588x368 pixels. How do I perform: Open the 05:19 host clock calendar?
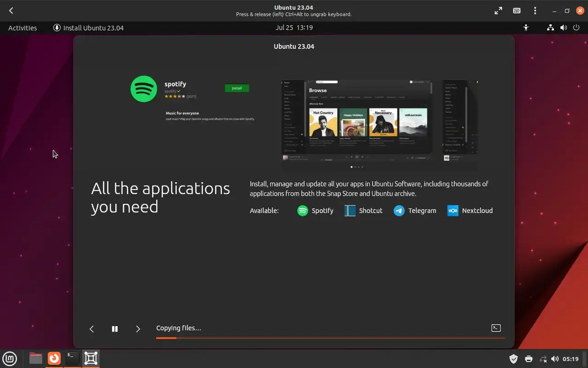tap(571, 359)
